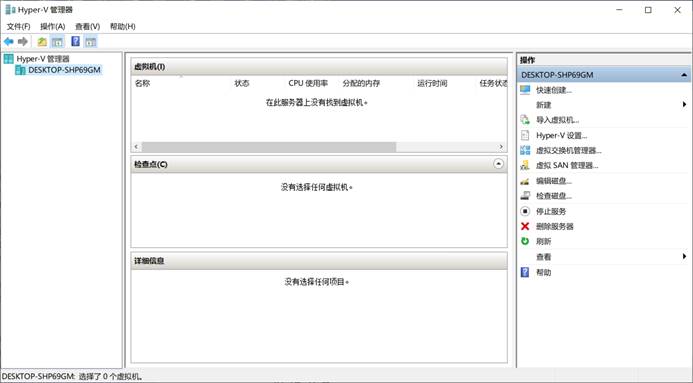Click the blue Help toolbar icon
This screenshot has width=693, height=383.
[x=76, y=42]
